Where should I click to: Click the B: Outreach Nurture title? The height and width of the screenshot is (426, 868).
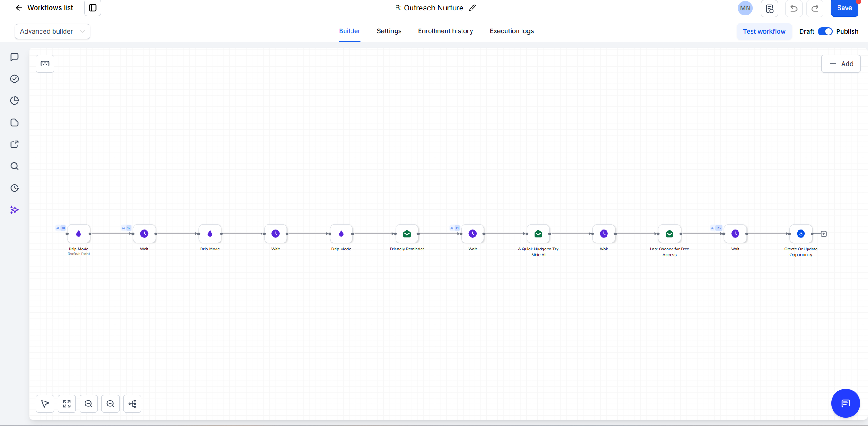(x=429, y=8)
